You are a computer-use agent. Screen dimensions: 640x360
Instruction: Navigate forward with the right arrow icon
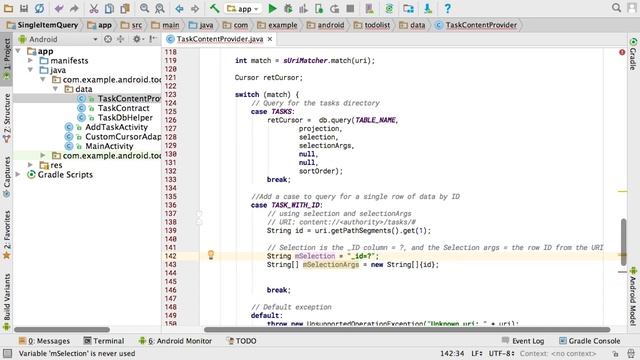[x=195, y=8]
